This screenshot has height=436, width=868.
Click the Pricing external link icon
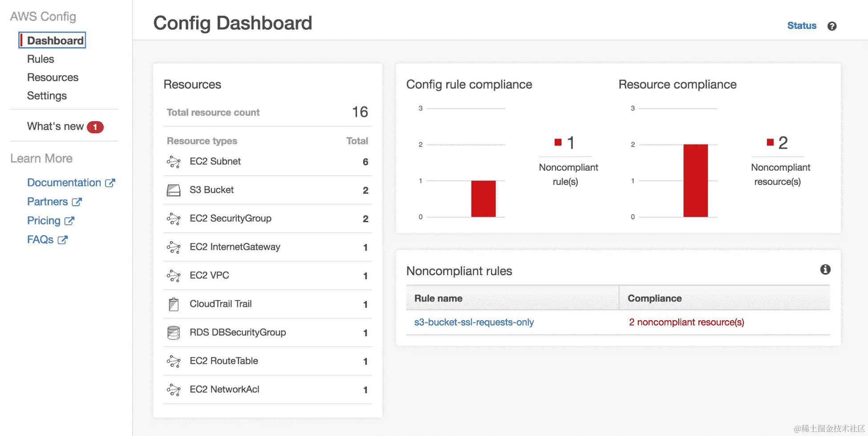(x=69, y=221)
